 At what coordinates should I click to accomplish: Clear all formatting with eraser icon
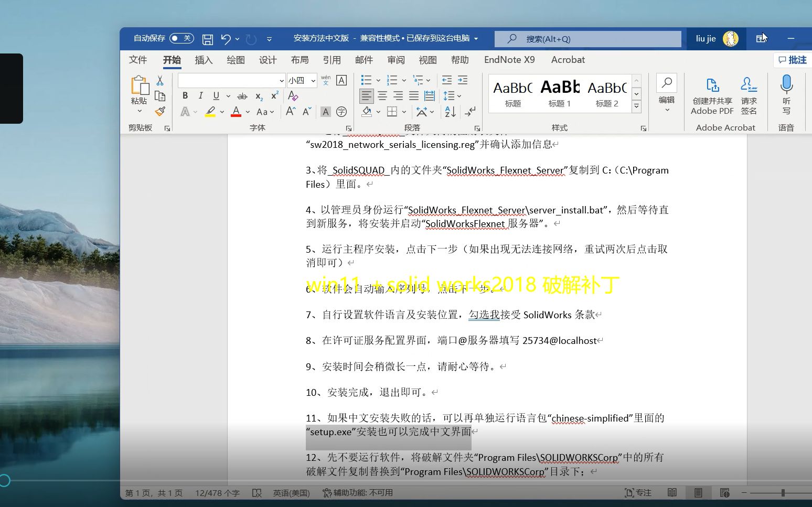pos(293,96)
